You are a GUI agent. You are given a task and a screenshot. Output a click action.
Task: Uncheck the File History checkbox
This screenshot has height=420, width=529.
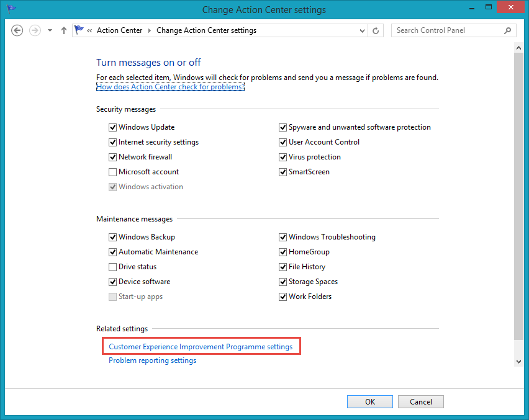(x=283, y=267)
